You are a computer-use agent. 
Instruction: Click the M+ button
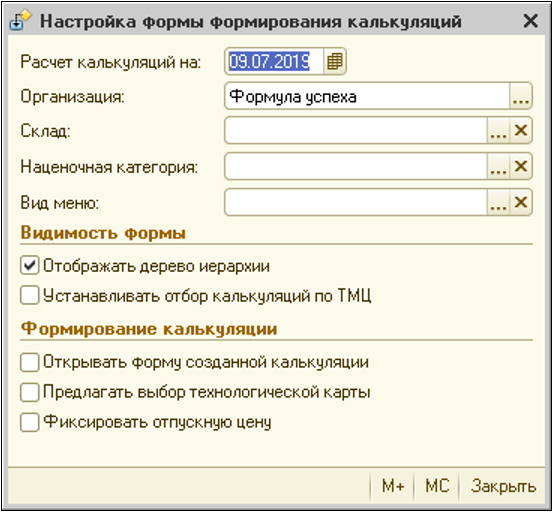393,486
